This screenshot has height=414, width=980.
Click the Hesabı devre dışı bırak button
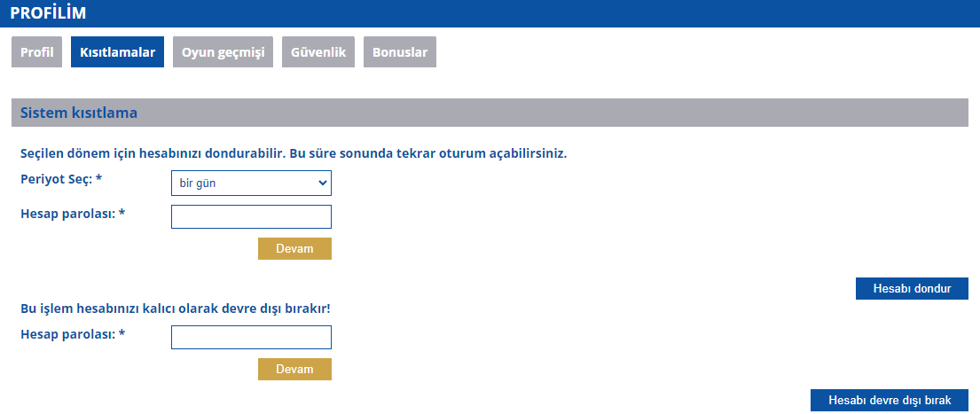(x=889, y=401)
